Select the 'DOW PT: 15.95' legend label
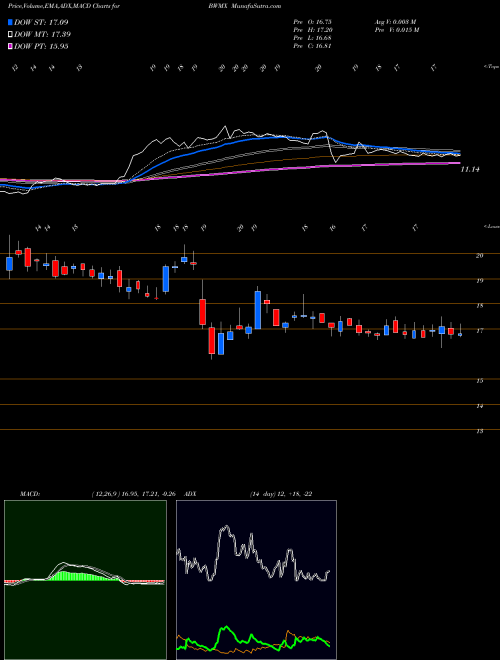This screenshot has height=660, width=500. (41, 46)
